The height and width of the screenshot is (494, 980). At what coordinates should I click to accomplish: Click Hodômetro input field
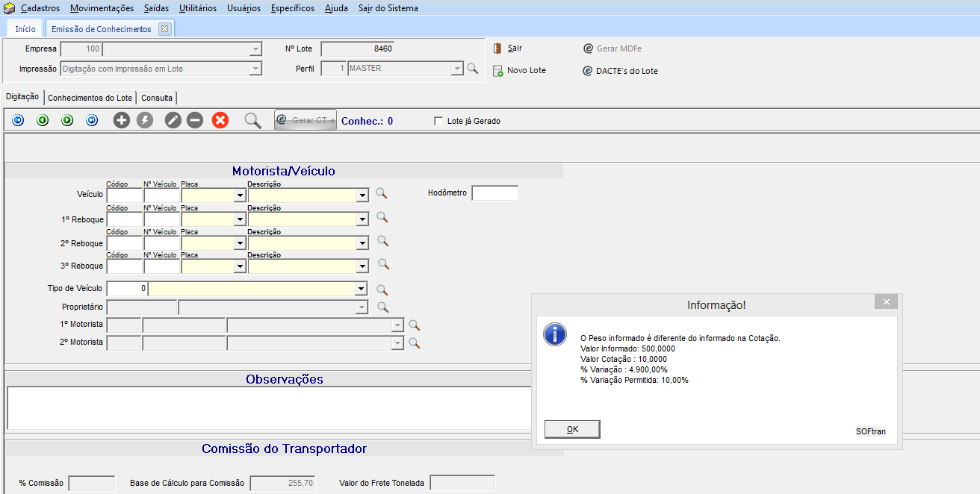(x=494, y=193)
